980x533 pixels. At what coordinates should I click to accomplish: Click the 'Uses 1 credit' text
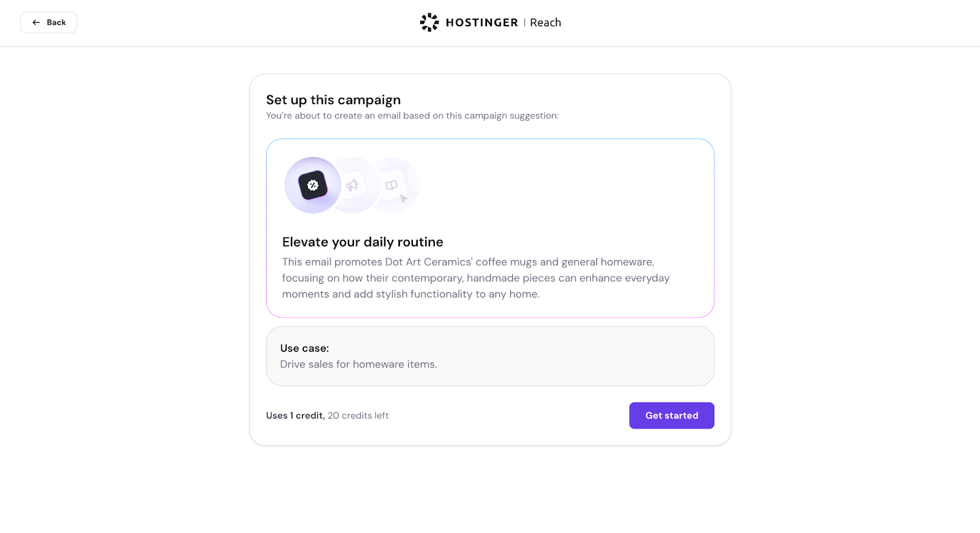[x=295, y=416]
